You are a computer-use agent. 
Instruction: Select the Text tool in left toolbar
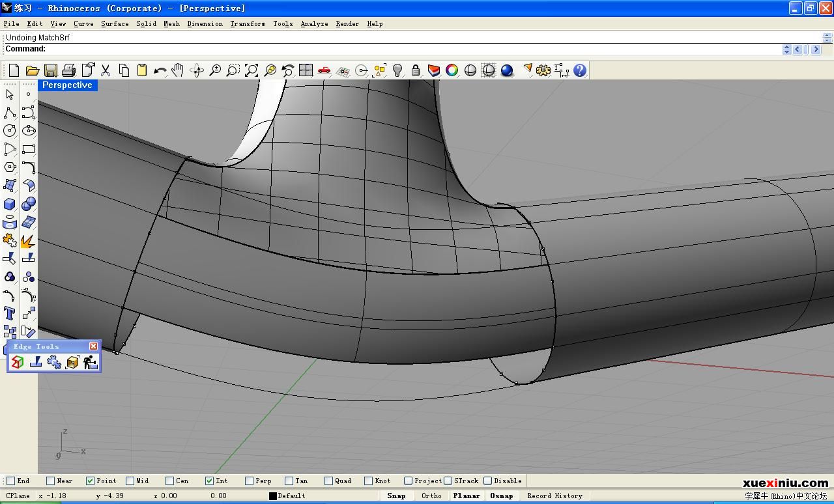(x=10, y=313)
